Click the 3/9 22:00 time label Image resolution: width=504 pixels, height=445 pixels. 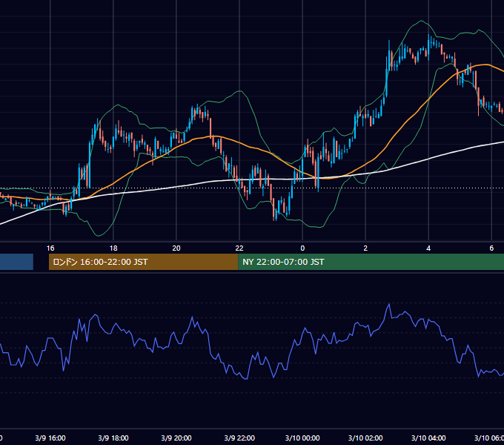[x=239, y=438]
